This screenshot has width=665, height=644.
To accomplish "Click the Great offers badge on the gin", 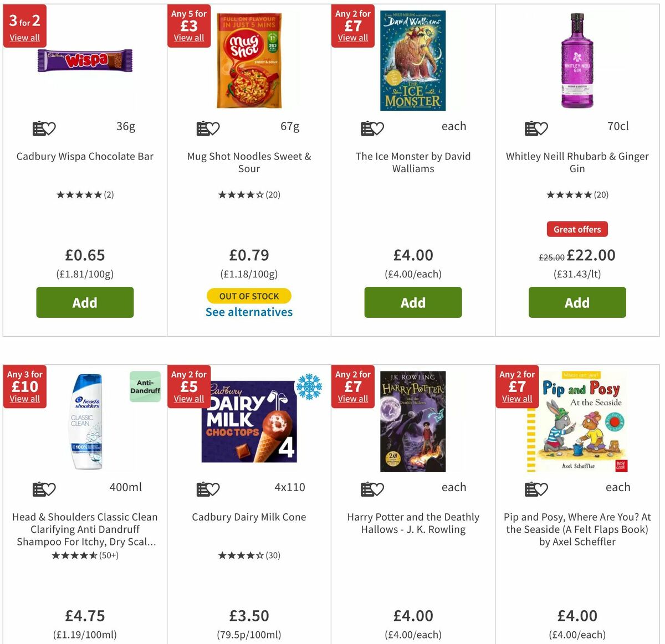I will pos(577,229).
